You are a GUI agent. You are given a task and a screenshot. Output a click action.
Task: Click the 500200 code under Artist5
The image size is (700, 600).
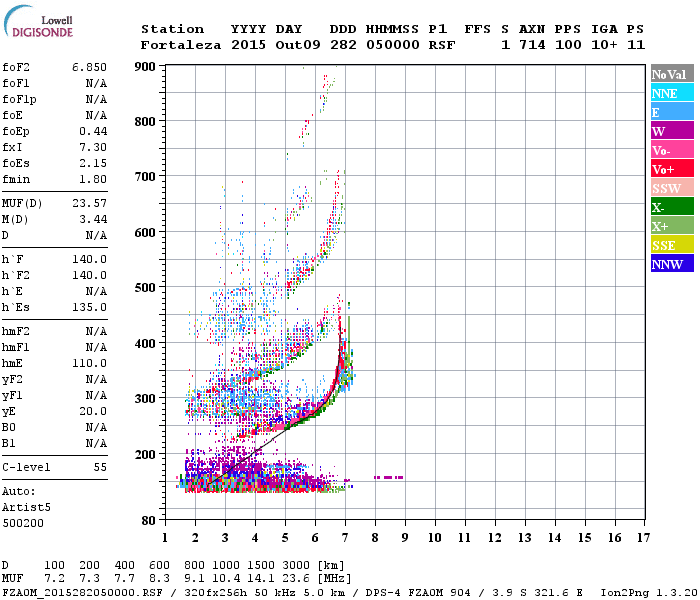coord(23,523)
